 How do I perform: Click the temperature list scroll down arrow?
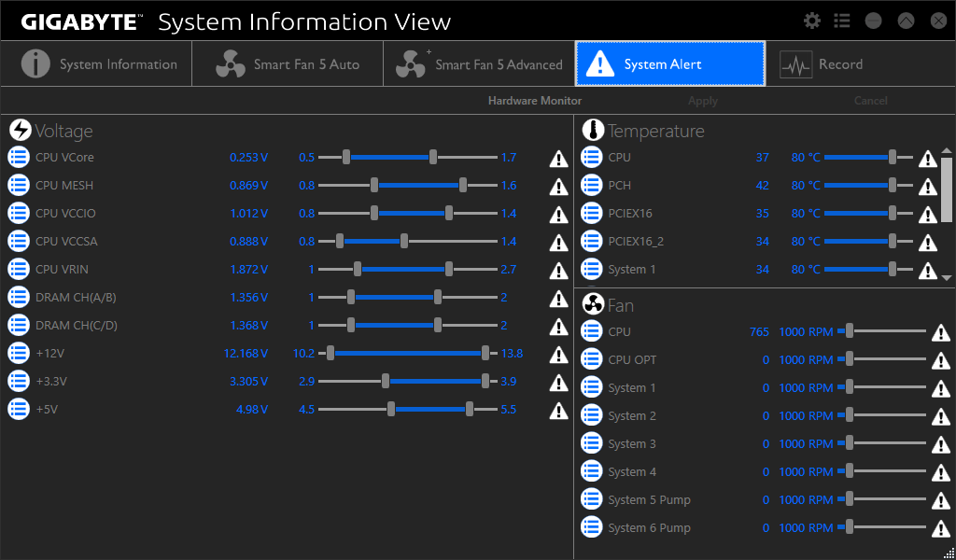click(947, 278)
